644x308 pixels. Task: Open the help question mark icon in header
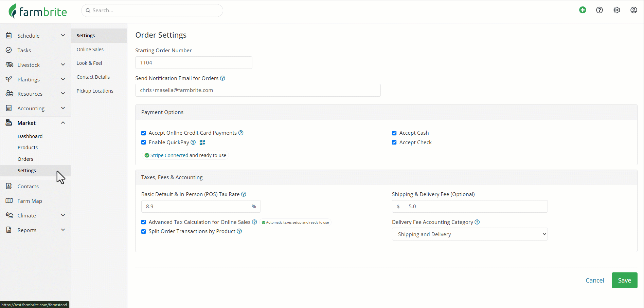pos(600,10)
